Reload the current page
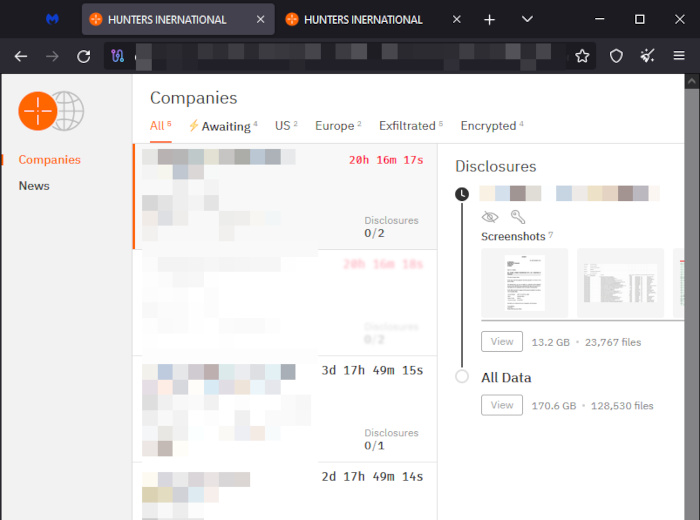 tap(84, 56)
